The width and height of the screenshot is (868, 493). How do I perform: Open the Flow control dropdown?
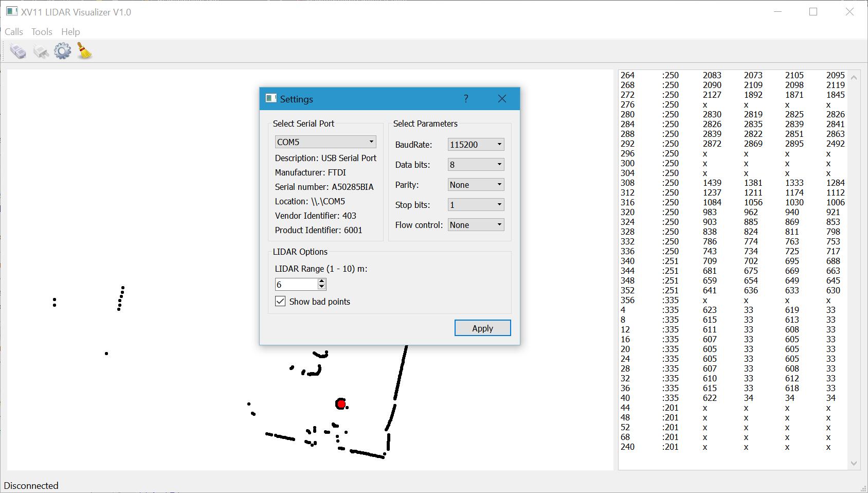tap(476, 225)
